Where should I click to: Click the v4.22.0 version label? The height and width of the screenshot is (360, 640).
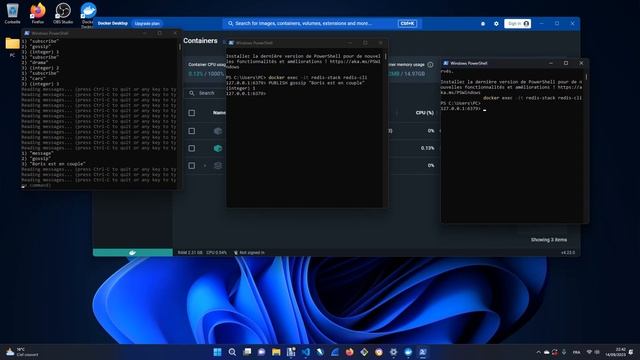click(x=568, y=253)
